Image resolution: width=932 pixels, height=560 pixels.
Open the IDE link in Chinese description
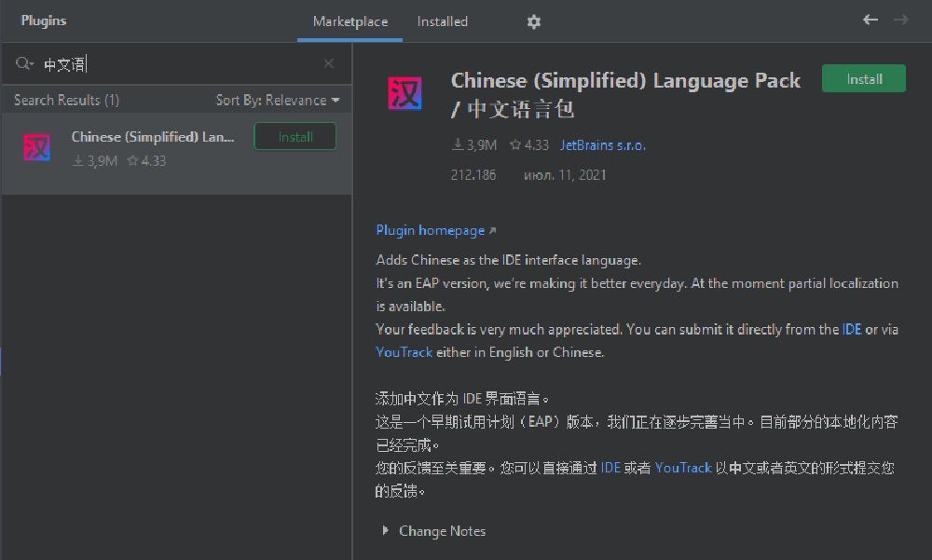pyautogui.click(x=610, y=468)
